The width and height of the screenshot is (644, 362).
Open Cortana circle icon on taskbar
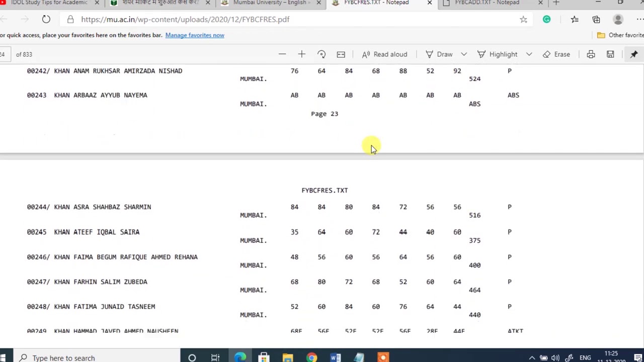coord(192,357)
